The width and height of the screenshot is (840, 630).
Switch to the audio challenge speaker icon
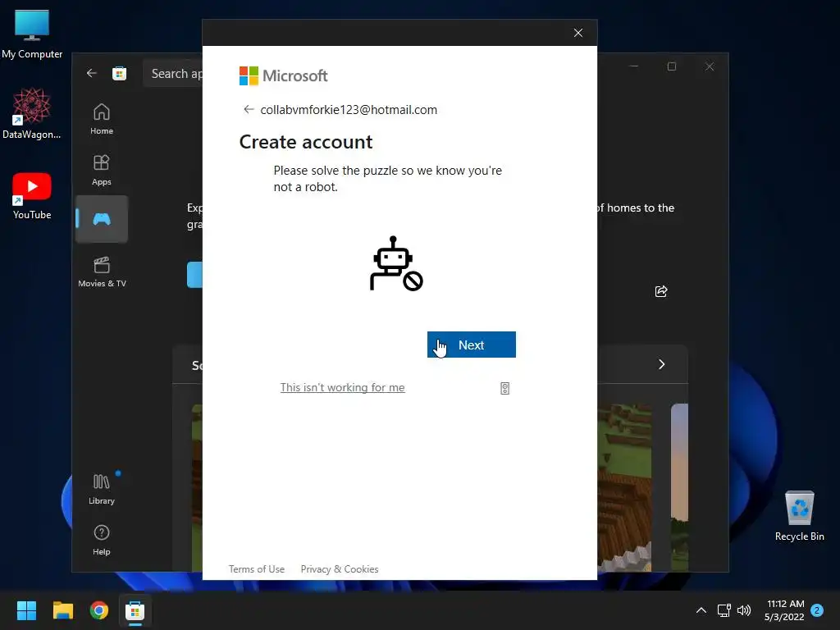pos(504,388)
